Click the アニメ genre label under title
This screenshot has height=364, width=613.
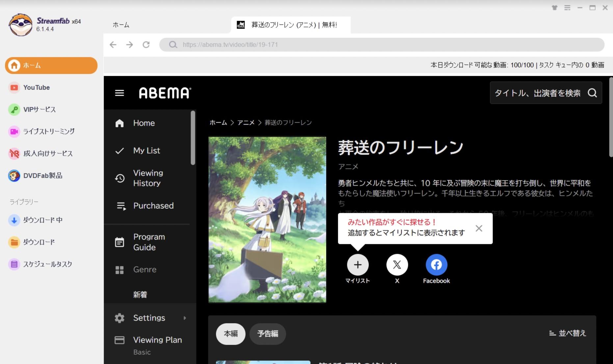348,167
